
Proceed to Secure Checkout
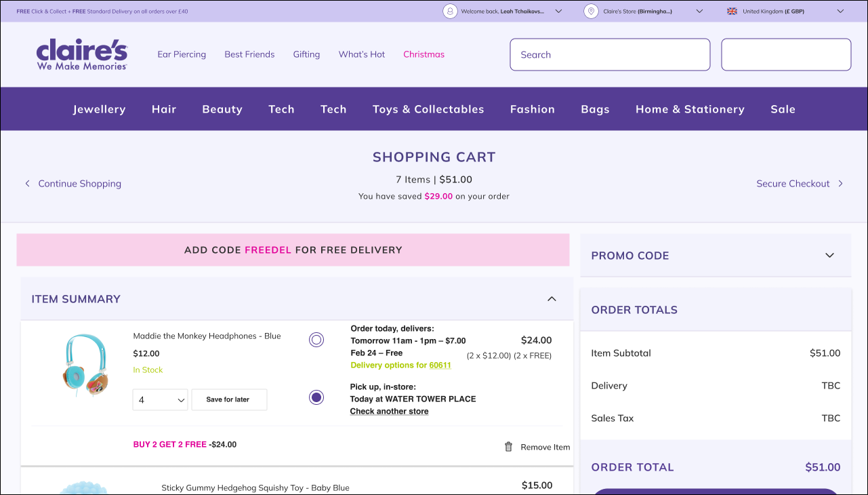tap(793, 184)
